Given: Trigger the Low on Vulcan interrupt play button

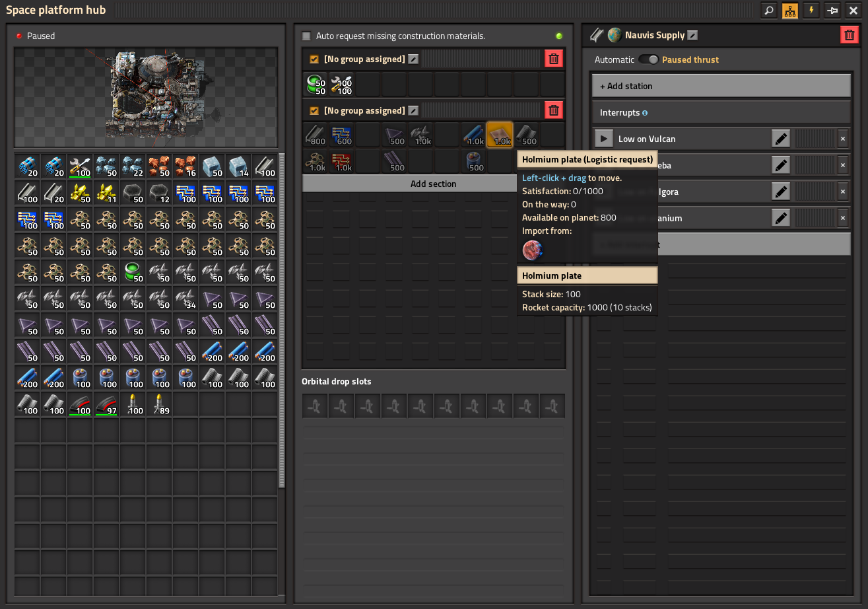Looking at the screenshot, I should (603, 139).
